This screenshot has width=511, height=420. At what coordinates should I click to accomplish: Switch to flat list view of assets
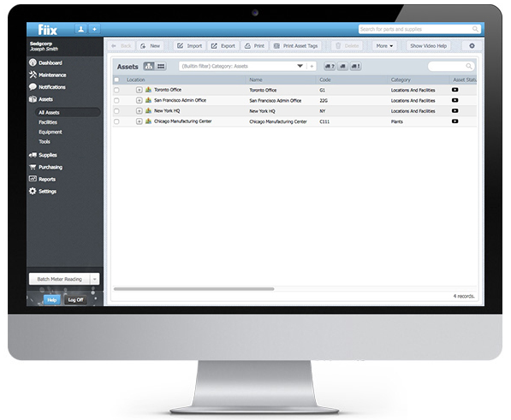click(161, 66)
